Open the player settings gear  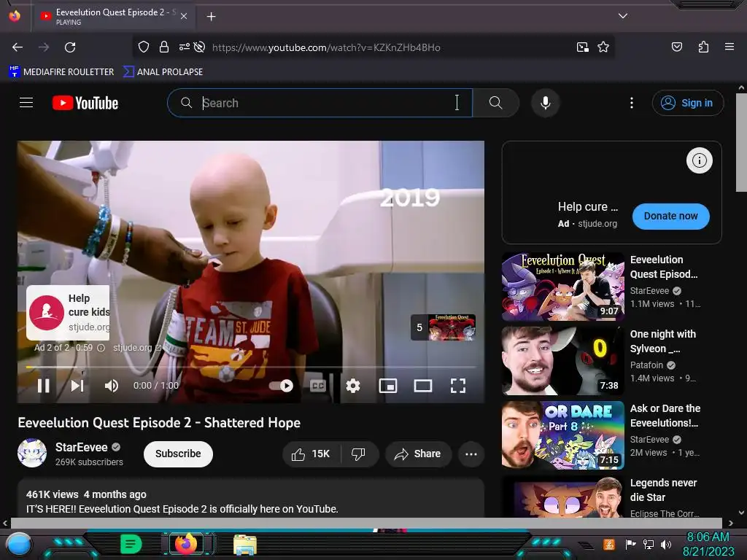[352, 386]
